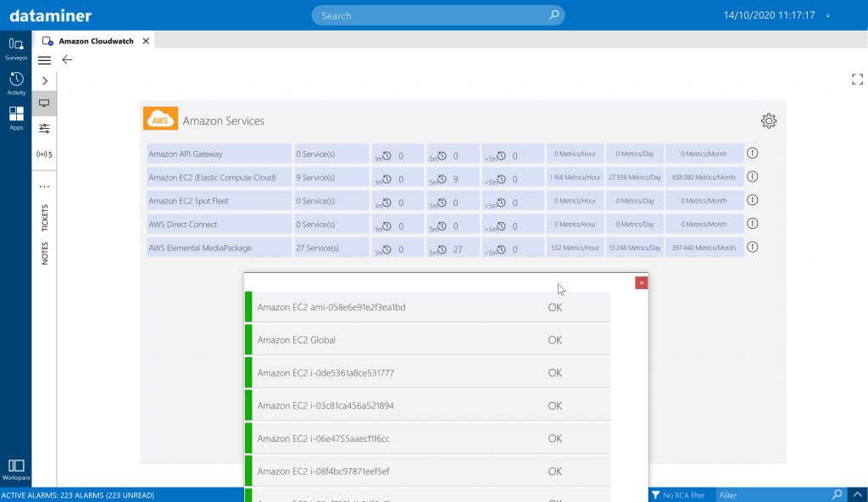Open info for AWS Elemental MediaPackage
Image resolution: width=868 pixels, height=502 pixels.
[x=753, y=247]
